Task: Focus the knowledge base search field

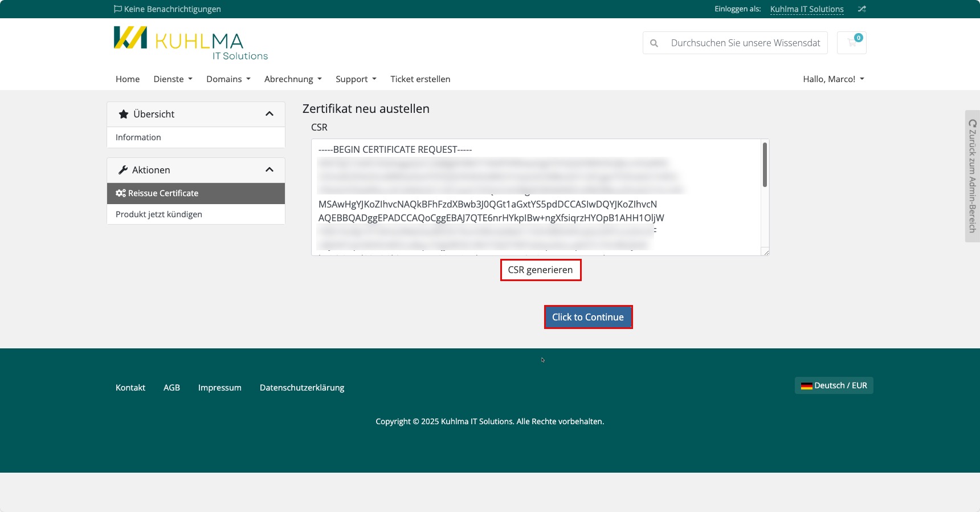Action: (x=745, y=43)
